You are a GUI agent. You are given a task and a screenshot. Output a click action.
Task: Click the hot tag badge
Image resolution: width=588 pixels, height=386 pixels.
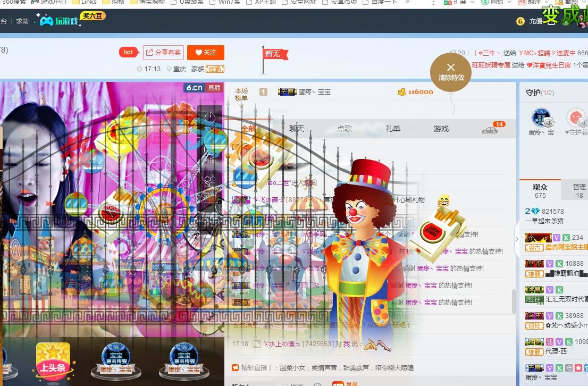pos(128,52)
